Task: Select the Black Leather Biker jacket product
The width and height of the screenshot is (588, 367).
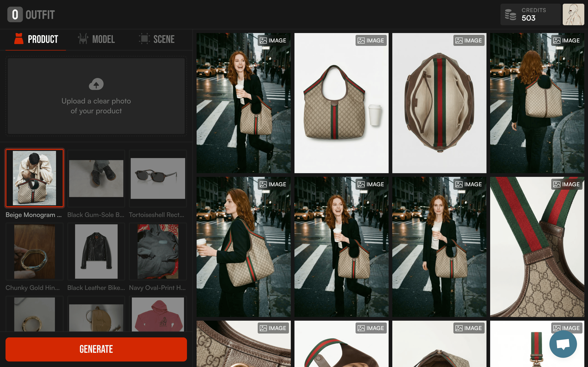Action: click(x=96, y=251)
